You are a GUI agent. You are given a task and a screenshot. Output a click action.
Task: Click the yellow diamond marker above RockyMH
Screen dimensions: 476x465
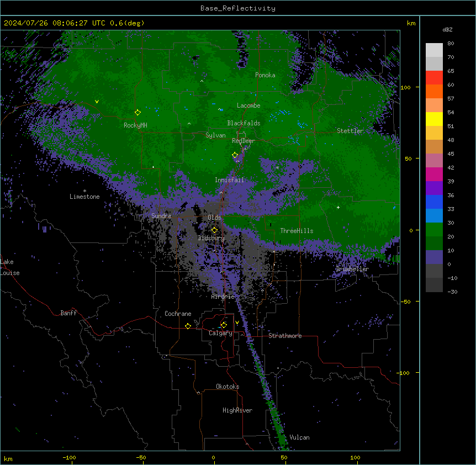pyautogui.click(x=137, y=113)
